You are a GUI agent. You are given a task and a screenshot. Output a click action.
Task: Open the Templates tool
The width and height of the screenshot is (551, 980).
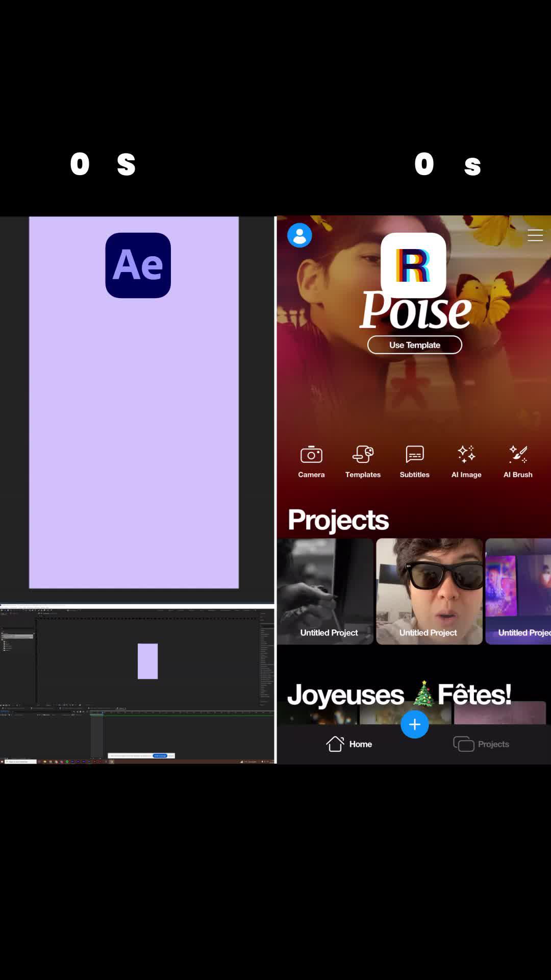363,461
